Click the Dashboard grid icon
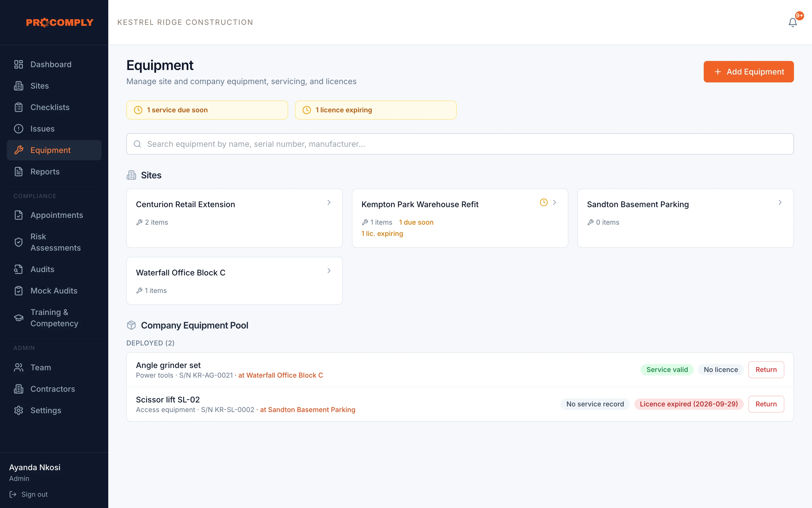The image size is (812, 508). pos(18,64)
